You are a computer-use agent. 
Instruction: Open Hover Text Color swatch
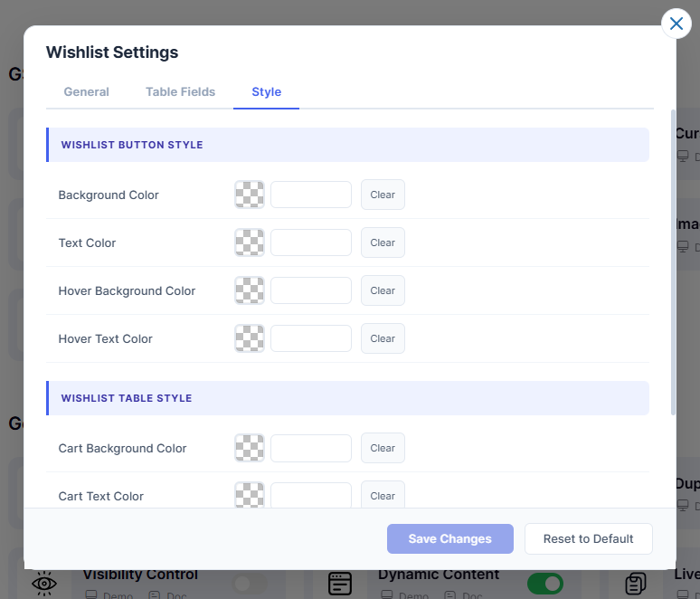[250, 338]
